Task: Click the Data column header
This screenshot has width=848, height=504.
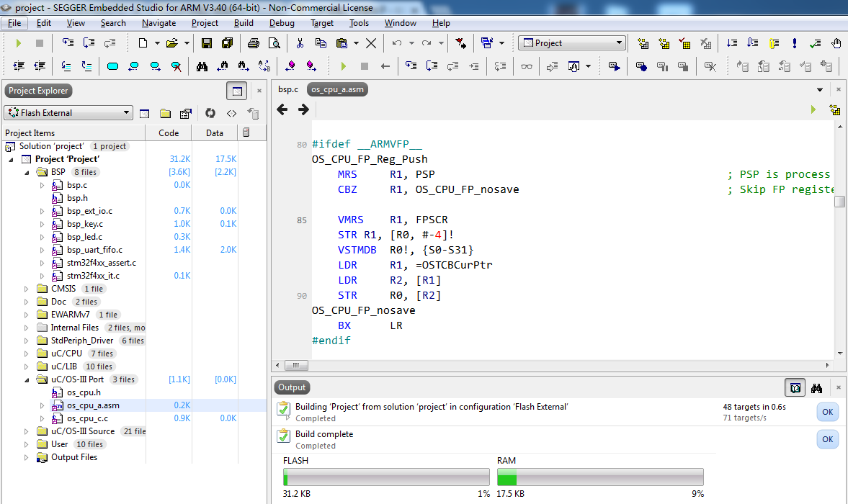Action: point(215,133)
